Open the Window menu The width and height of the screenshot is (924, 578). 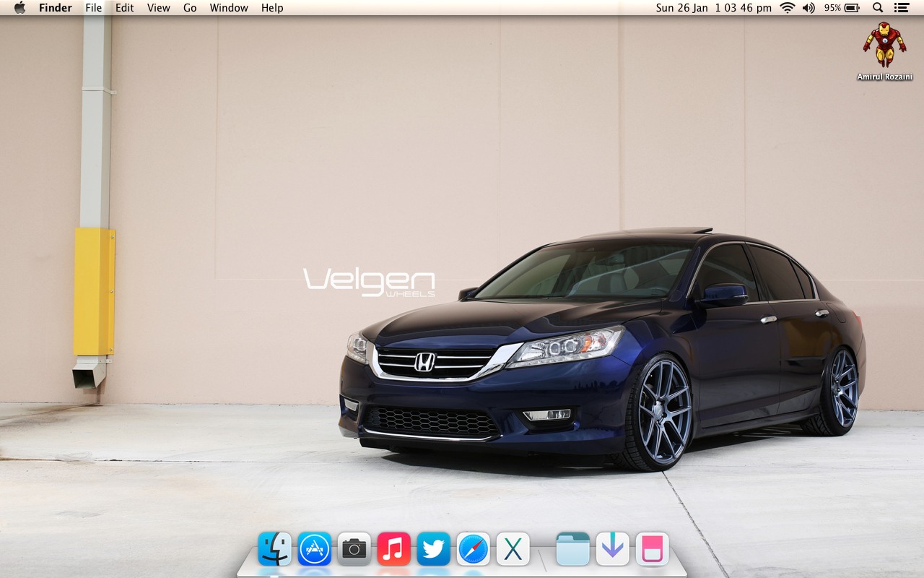click(229, 8)
